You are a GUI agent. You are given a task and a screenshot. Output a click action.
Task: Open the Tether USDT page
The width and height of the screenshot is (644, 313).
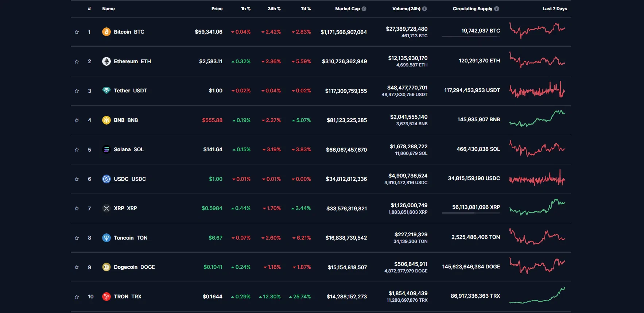(130, 91)
